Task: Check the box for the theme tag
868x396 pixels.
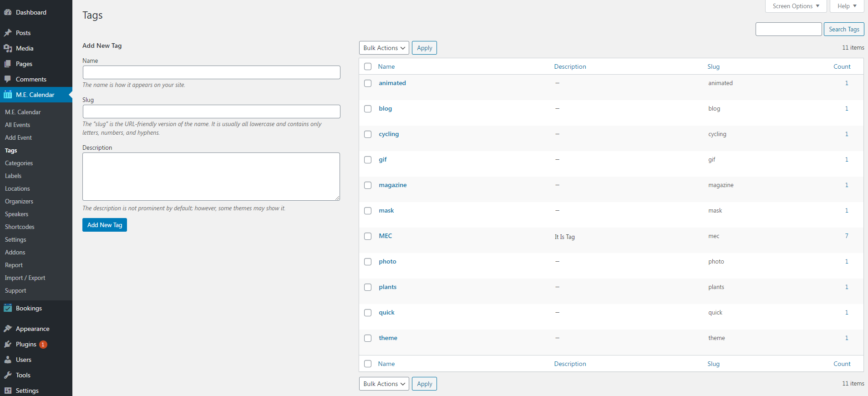Action: tap(368, 338)
